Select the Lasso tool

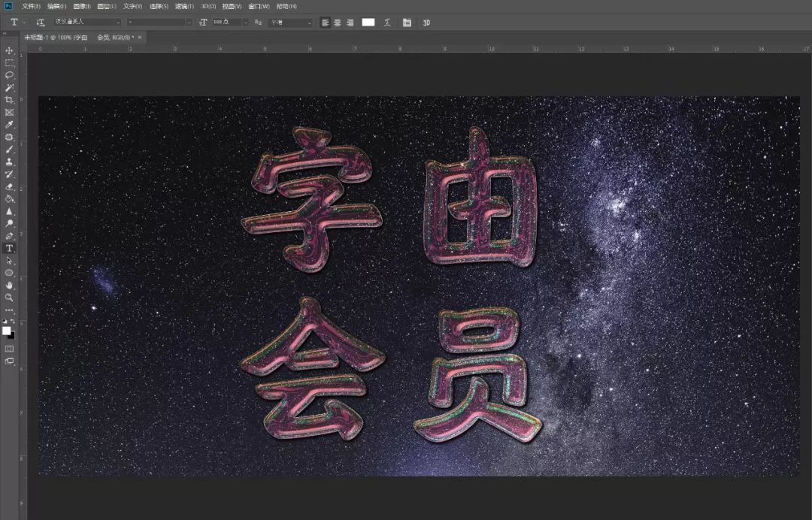click(10, 75)
